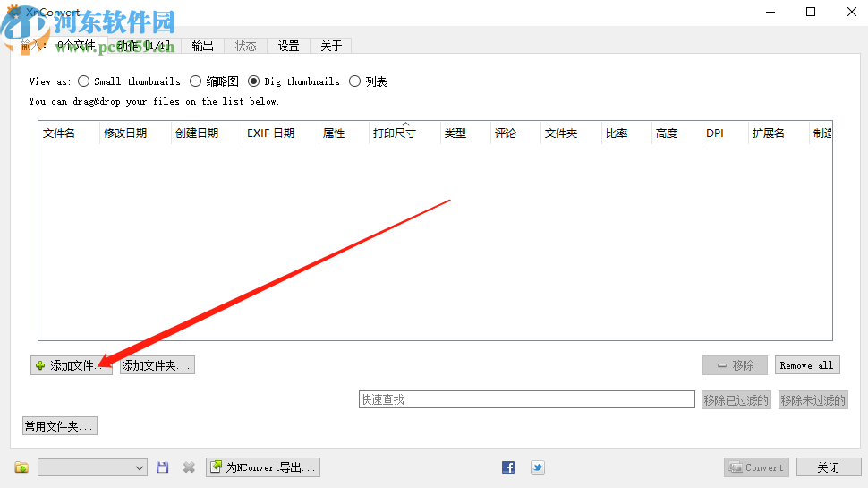Open the Facebook share icon
Viewport: 868px width, 488px height.
click(508, 467)
